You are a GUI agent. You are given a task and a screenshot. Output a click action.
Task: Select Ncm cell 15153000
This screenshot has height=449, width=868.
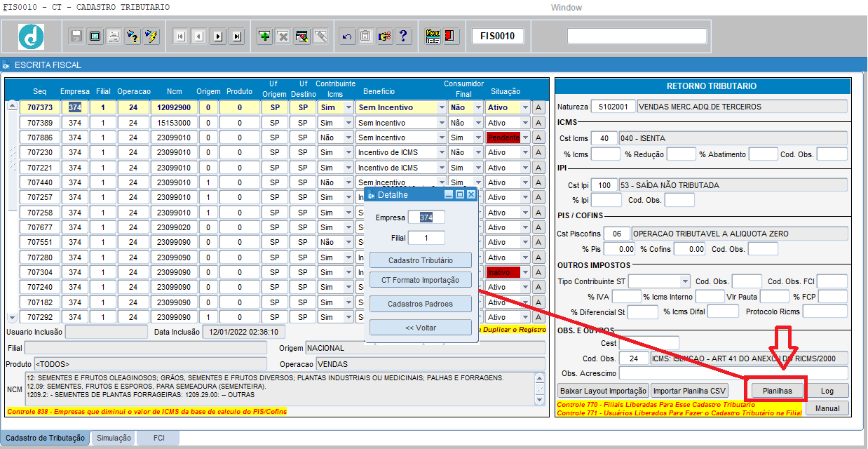pyautogui.click(x=174, y=123)
